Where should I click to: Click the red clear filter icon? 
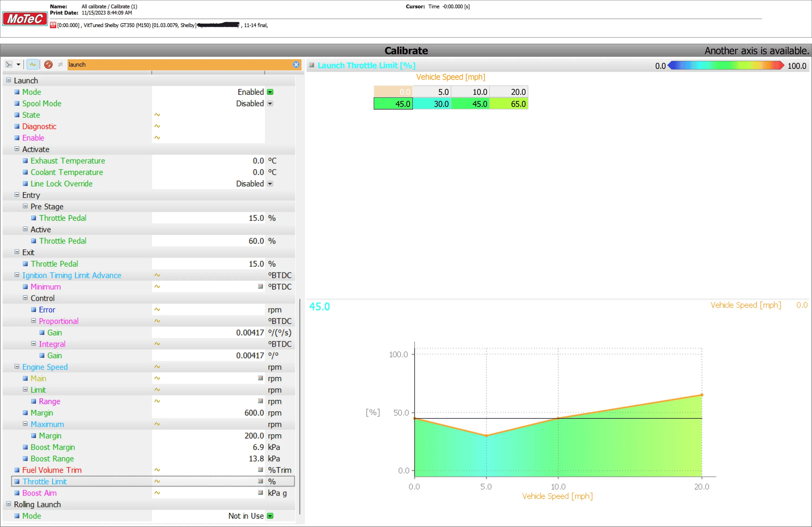point(48,64)
